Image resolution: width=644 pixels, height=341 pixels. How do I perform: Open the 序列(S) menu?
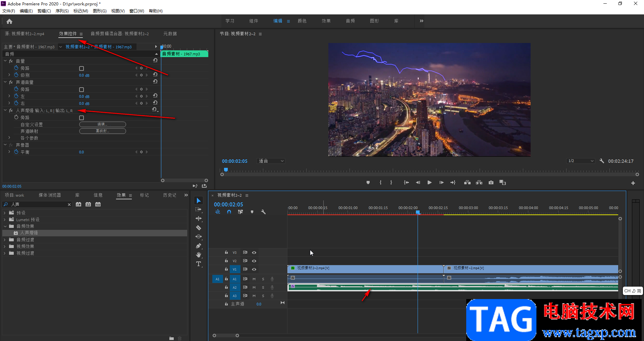tap(62, 11)
